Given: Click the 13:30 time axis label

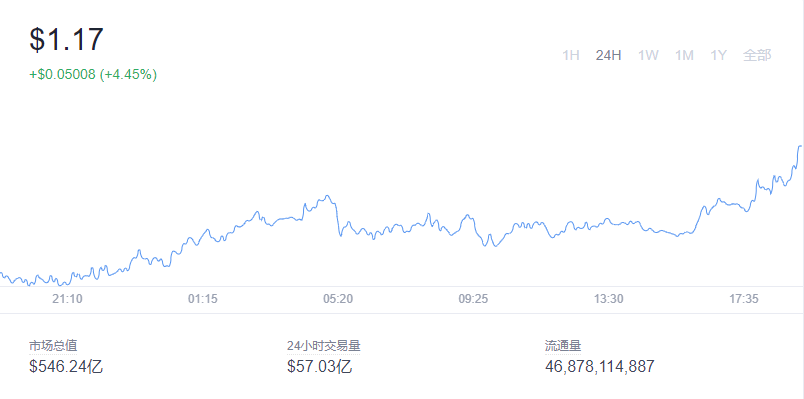Looking at the screenshot, I should click(609, 299).
